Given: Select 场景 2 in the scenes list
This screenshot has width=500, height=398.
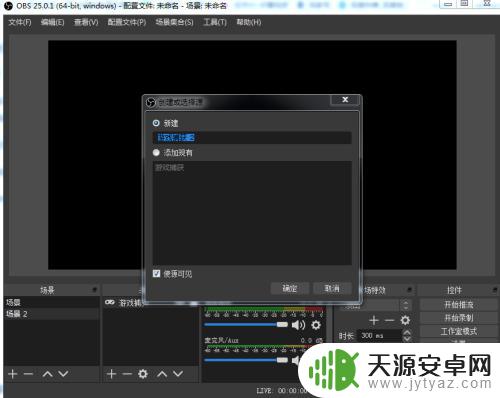Looking at the screenshot, I should point(51,314).
